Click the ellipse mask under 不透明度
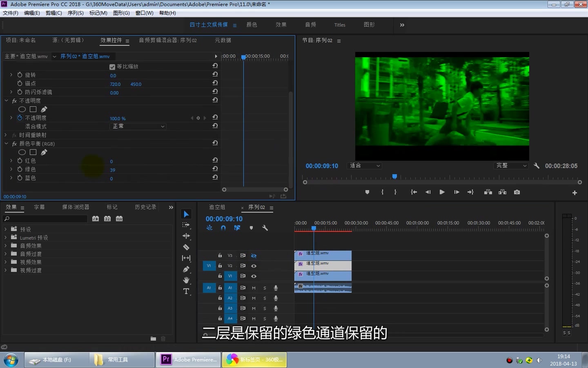Viewport: 588px width, 368px height. pyautogui.click(x=22, y=109)
